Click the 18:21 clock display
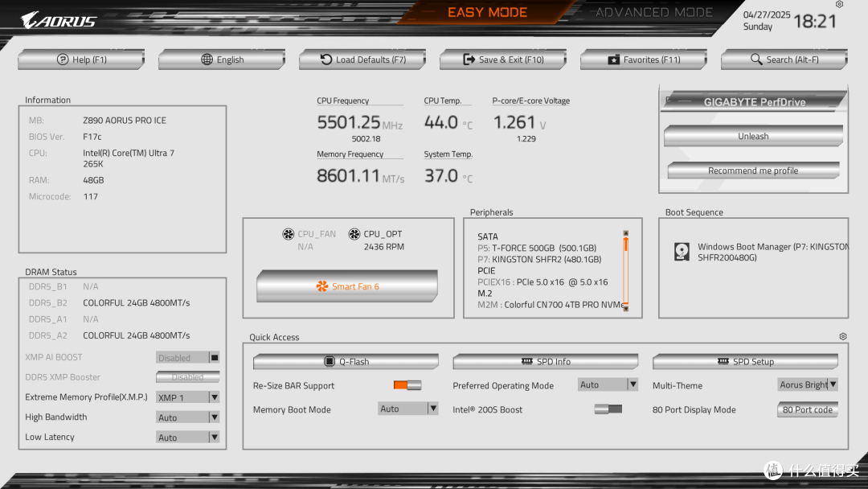Image resolution: width=868 pixels, height=489 pixels. (815, 21)
